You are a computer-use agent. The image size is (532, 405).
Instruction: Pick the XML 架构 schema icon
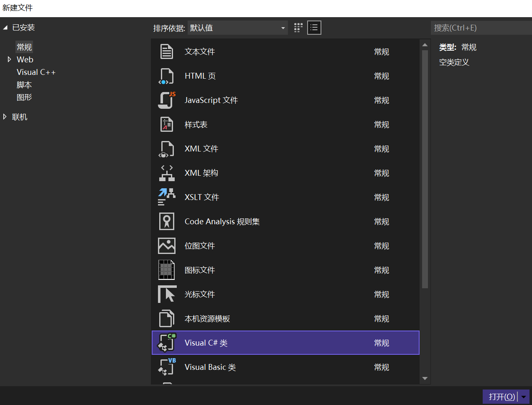click(167, 173)
